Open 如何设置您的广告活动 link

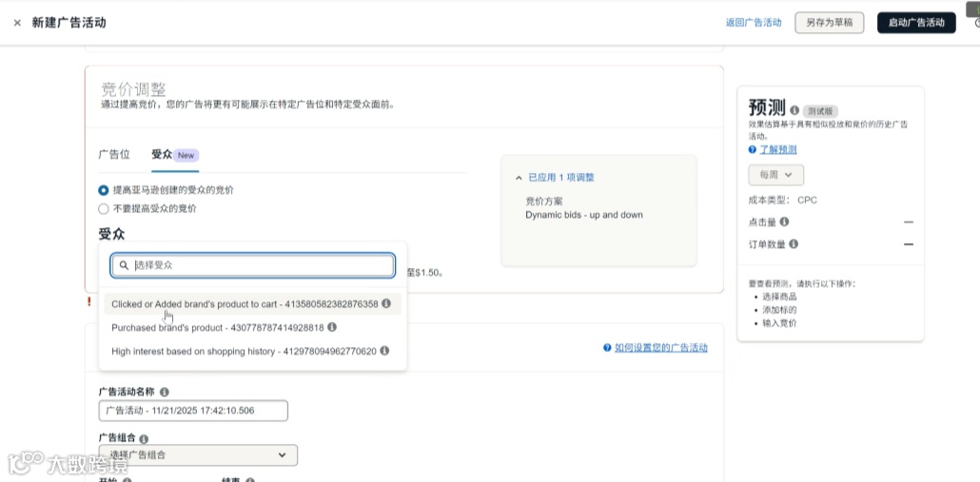661,348
